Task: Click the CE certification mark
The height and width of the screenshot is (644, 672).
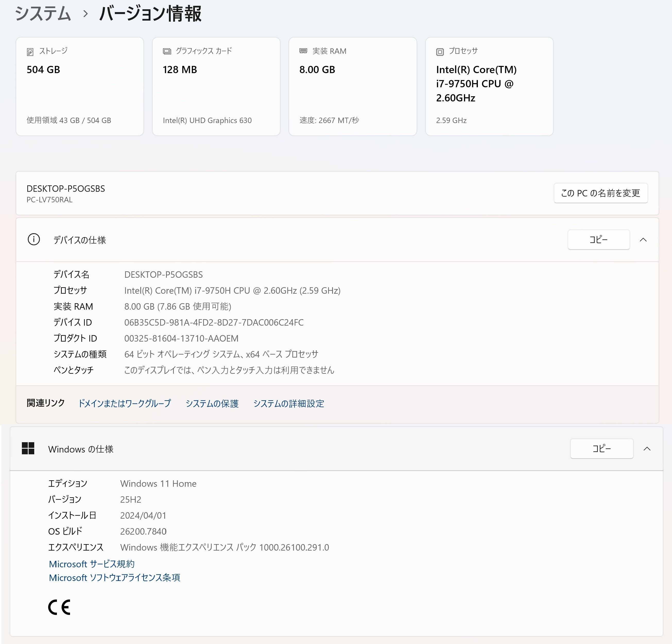Action: click(59, 607)
